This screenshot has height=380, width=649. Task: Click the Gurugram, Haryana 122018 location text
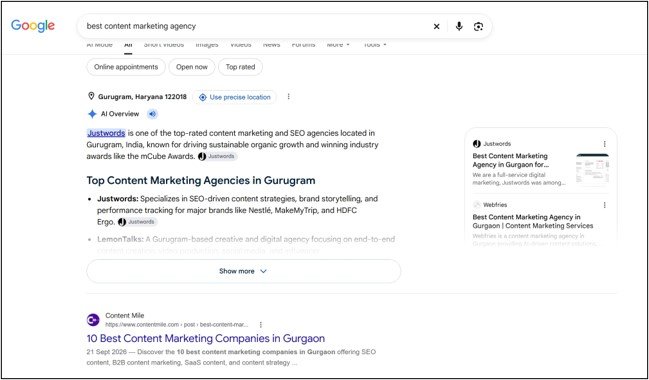coord(142,97)
